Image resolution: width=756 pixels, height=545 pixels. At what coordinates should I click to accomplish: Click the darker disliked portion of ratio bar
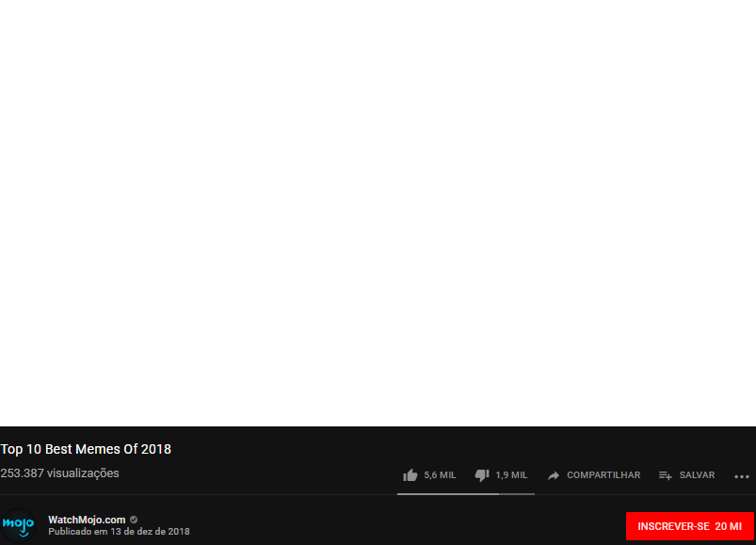pos(517,494)
